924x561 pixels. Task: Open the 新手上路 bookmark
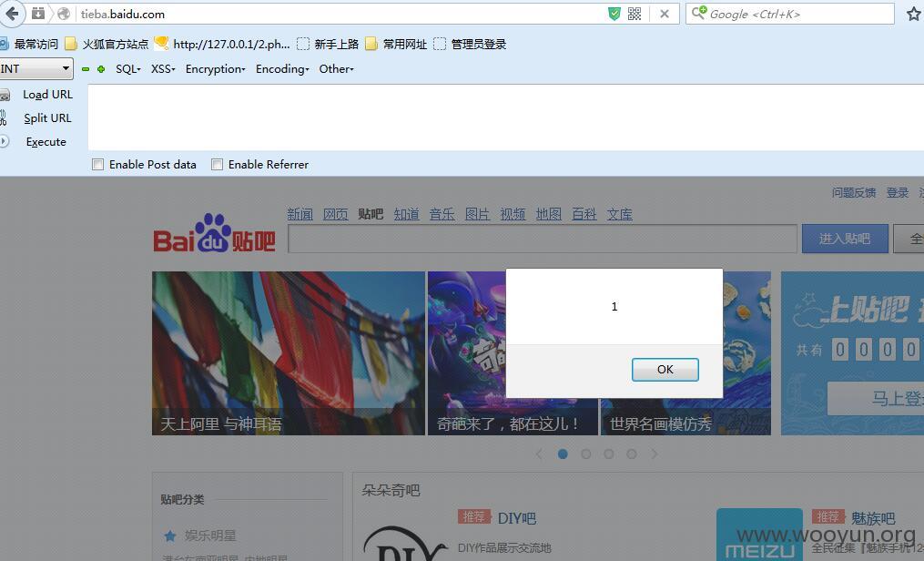(328, 45)
